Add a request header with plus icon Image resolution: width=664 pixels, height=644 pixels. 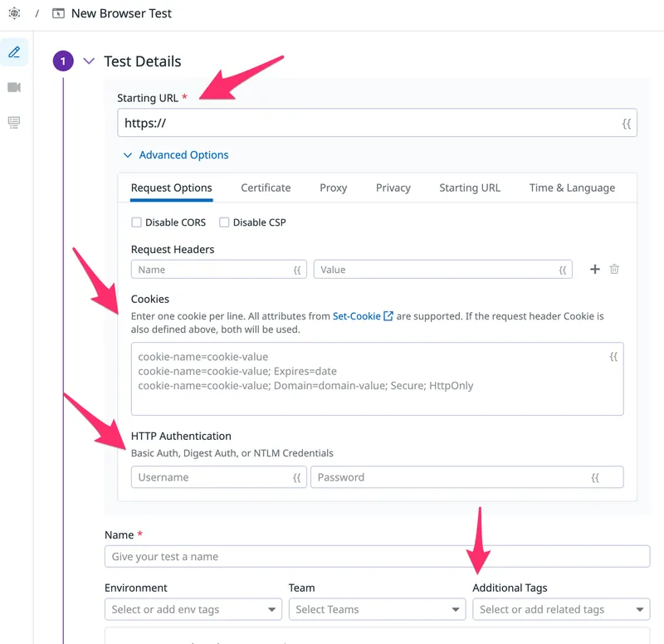tap(594, 270)
